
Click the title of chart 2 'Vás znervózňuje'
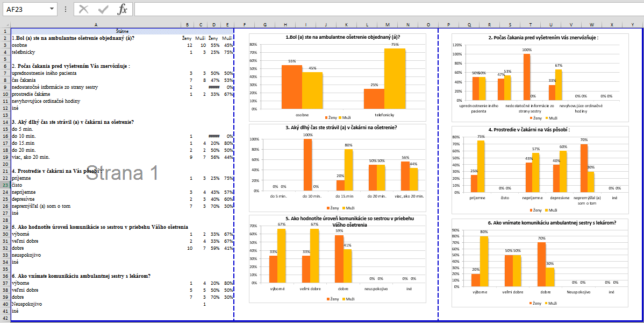[543, 38]
